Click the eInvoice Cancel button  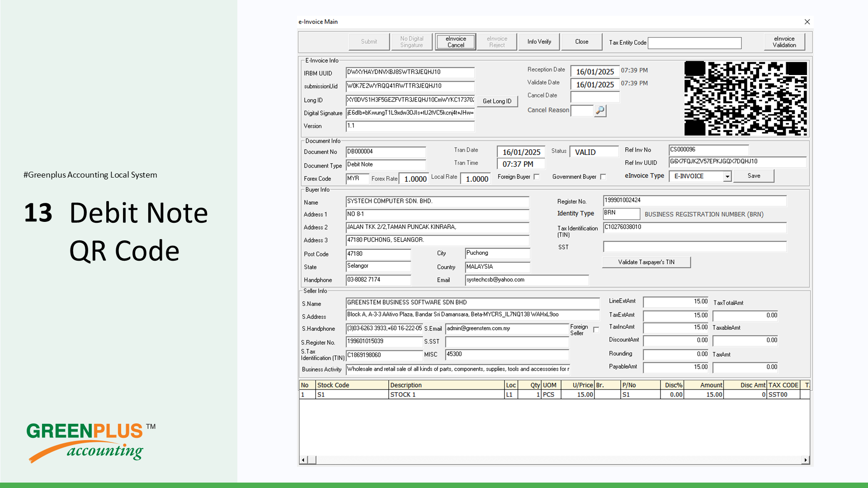coord(456,42)
